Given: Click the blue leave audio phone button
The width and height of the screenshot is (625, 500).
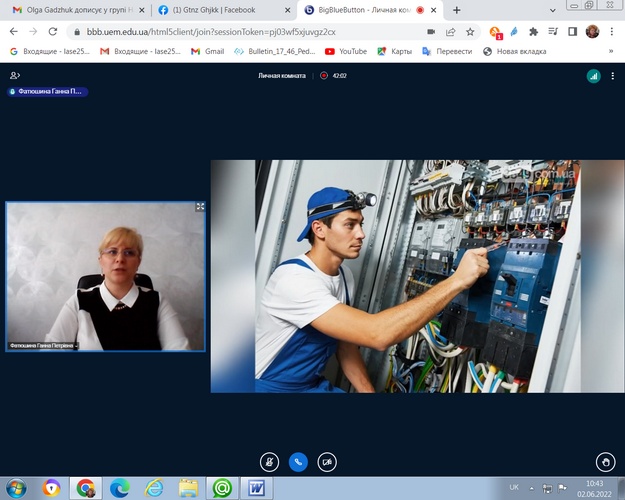Looking at the screenshot, I should [x=297, y=462].
